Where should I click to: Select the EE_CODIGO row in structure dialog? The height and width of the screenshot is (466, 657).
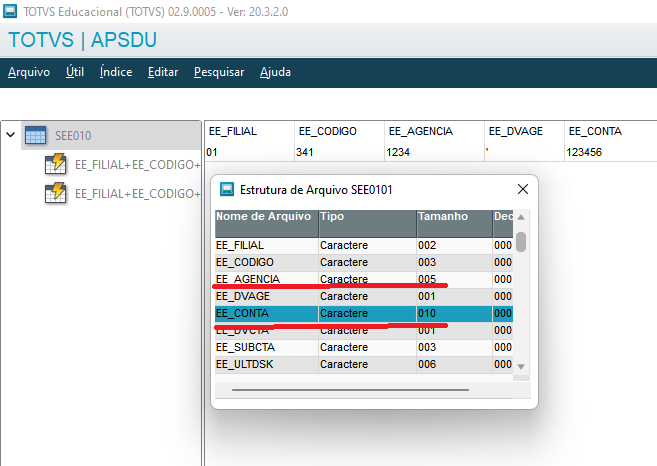click(x=364, y=262)
